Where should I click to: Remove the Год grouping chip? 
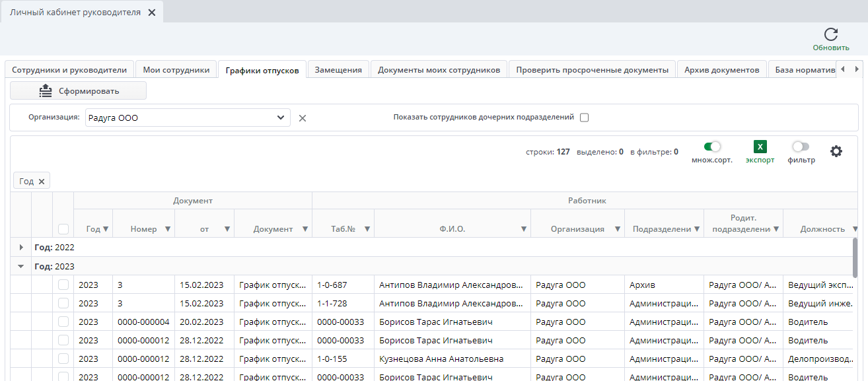[x=41, y=182]
